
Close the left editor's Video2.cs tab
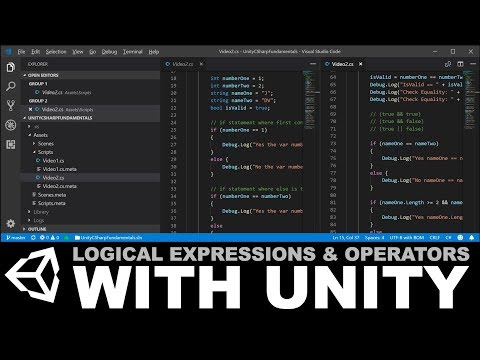[x=201, y=64]
